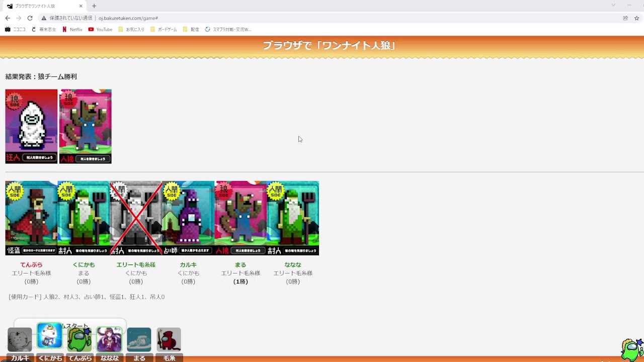644x362 pixels.
Task: Select the crossed-out card above エリート毛糸様
Action: [136, 218]
